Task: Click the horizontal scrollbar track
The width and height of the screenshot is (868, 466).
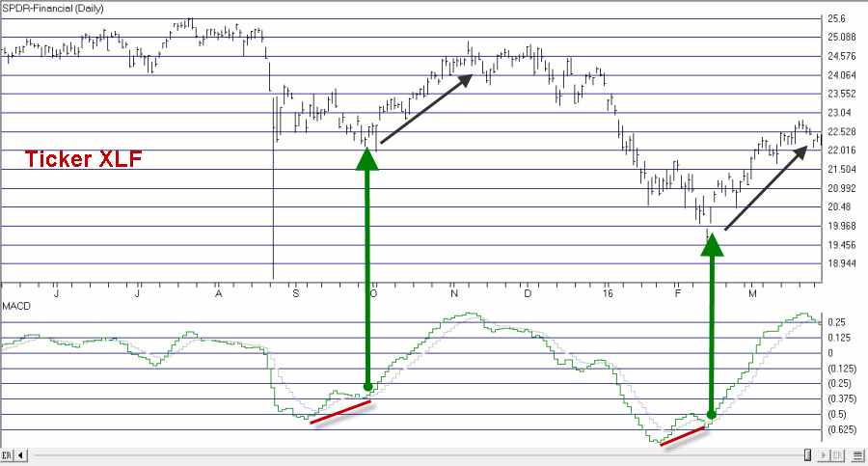Action: pos(418,455)
